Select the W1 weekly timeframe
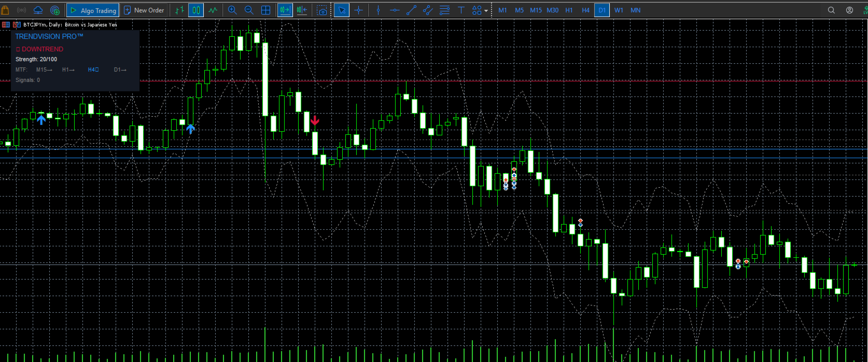 (x=619, y=10)
